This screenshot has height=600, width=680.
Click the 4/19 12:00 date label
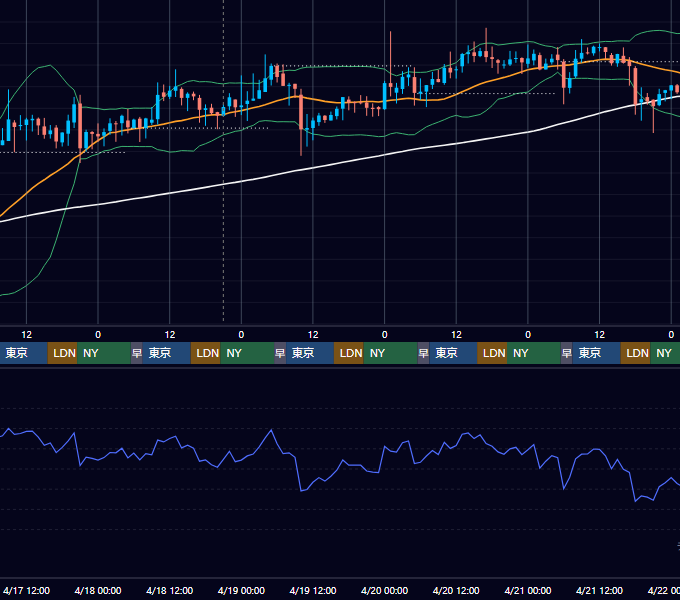(x=313, y=590)
